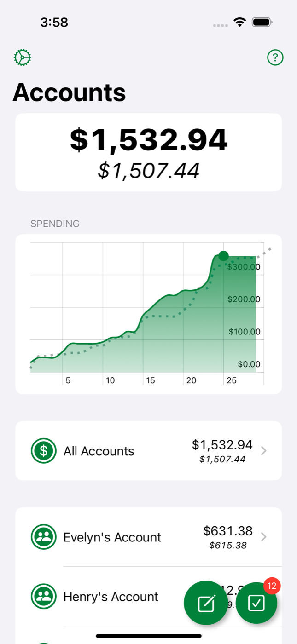This screenshot has height=644, width=297.
Task: Tap the compose new transaction icon
Action: pyautogui.click(x=206, y=603)
